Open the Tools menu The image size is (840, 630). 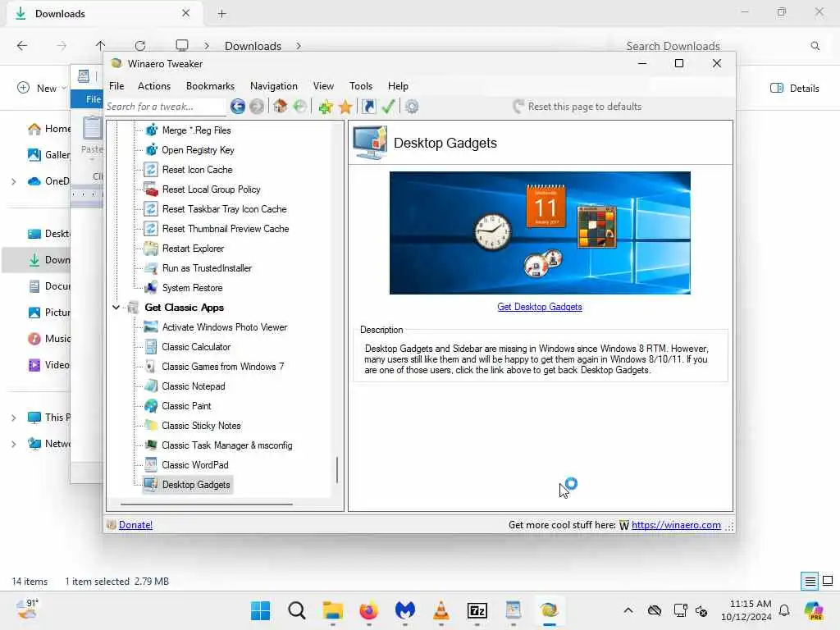pyautogui.click(x=361, y=85)
